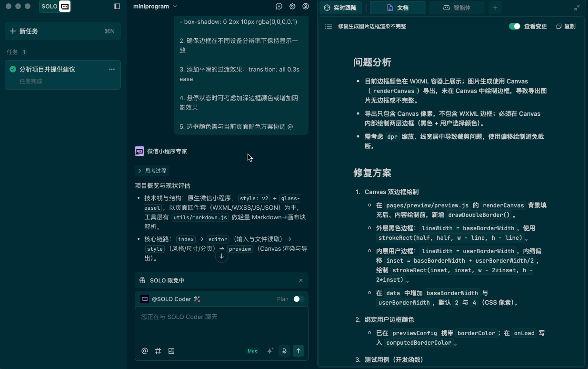This screenshot has height=369, width=588.
Task: Open settings gear icon
Action: point(292,7)
